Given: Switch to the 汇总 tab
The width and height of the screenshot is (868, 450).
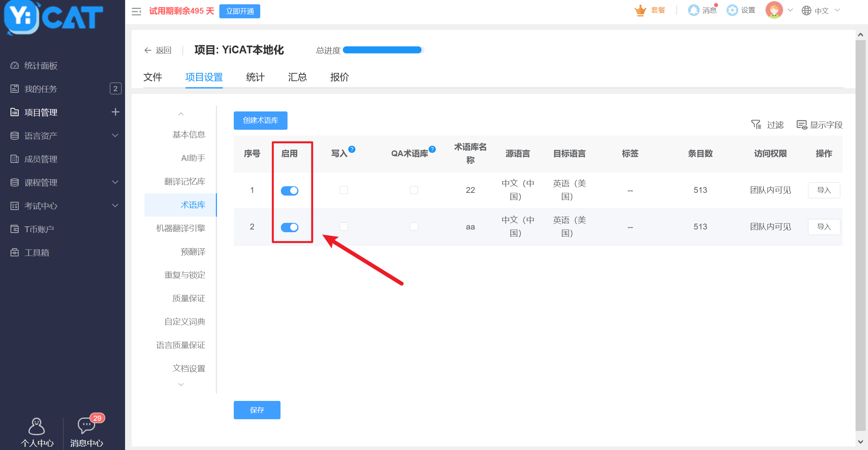Looking at the screenshot, I should tap(297, 77).
